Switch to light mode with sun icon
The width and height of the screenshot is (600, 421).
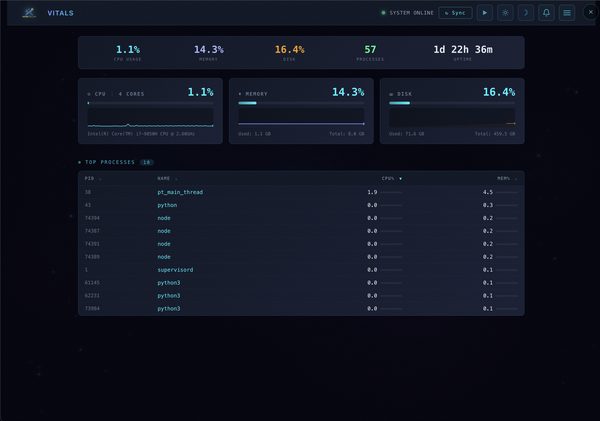pos(505,13)
